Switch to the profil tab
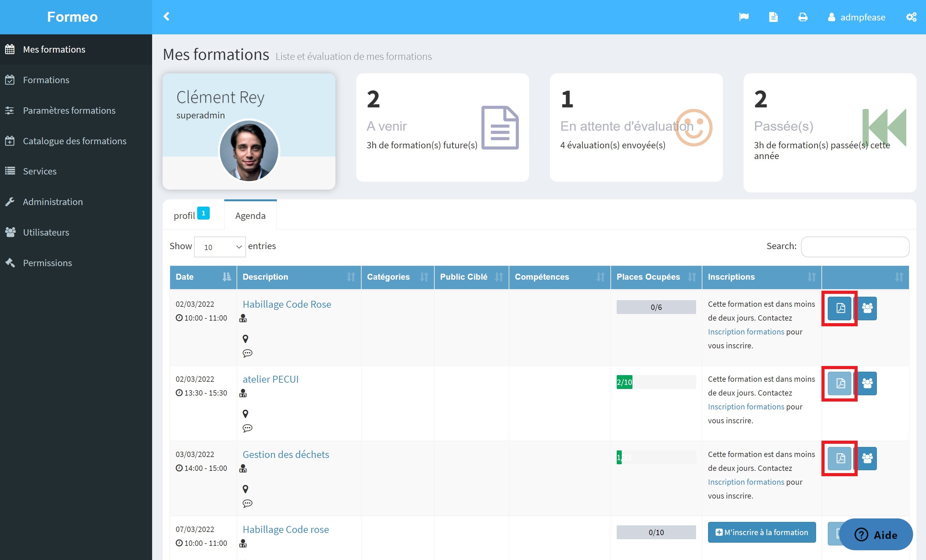 tap(193, 215)
